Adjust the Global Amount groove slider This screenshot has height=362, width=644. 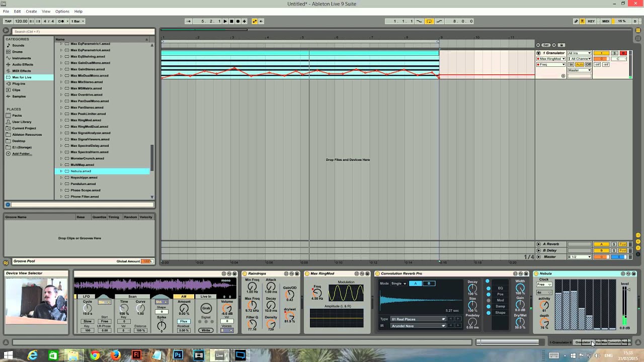pos(147,261)
